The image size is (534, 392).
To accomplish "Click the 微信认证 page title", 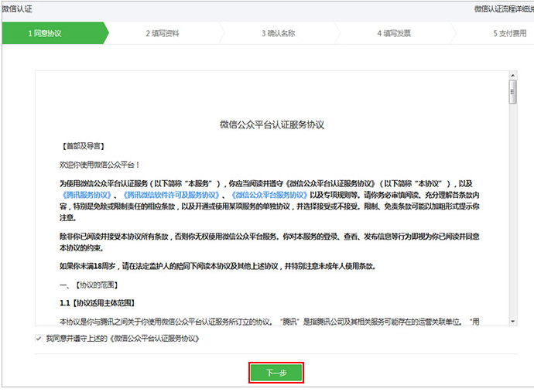I will point(17,9).
